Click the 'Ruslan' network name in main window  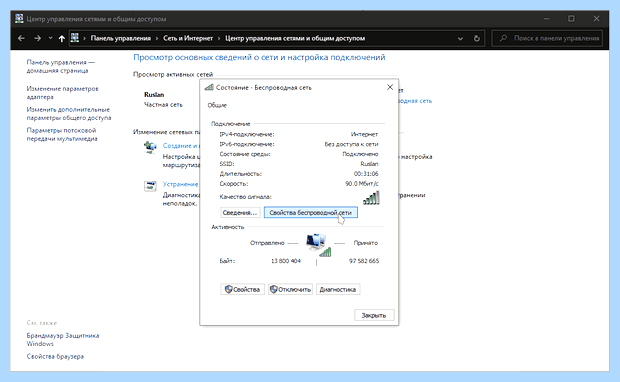click(154, 95)
